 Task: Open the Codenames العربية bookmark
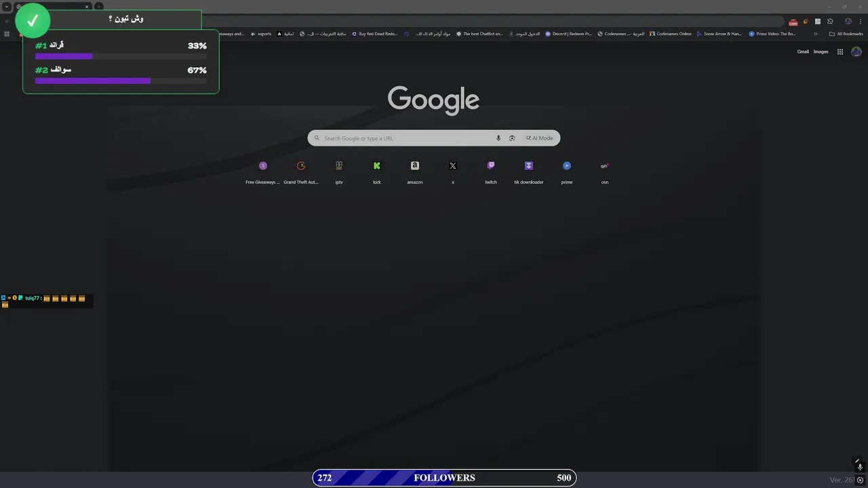[621, 34]
